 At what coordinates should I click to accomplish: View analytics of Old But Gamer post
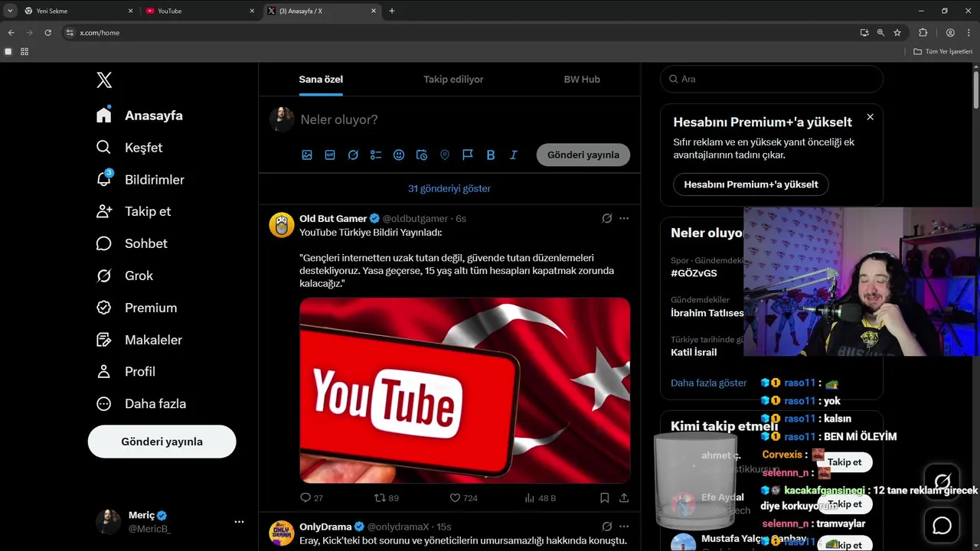tap(540, 497)
